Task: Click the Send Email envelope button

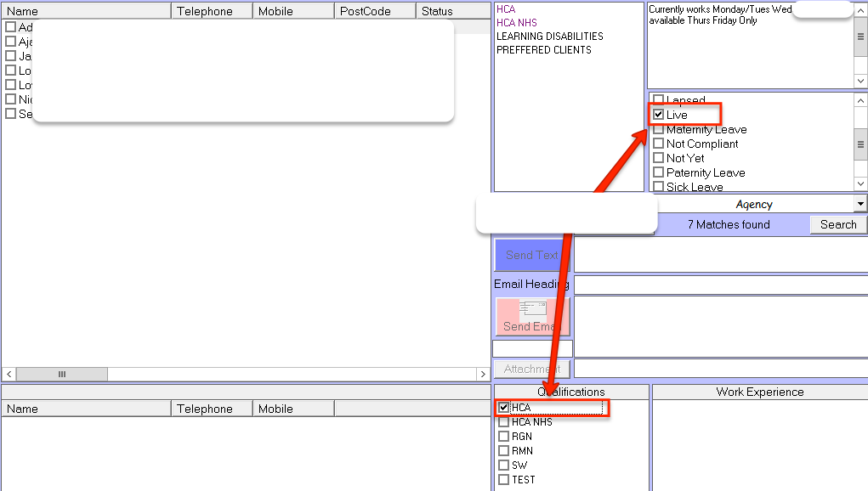Action: [x=532, y=316]
